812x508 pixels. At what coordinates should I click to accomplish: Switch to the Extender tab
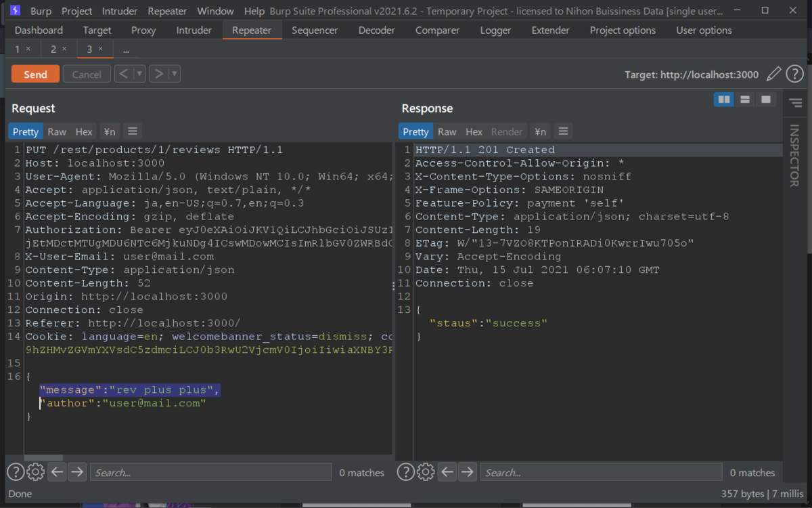[551, 30]
